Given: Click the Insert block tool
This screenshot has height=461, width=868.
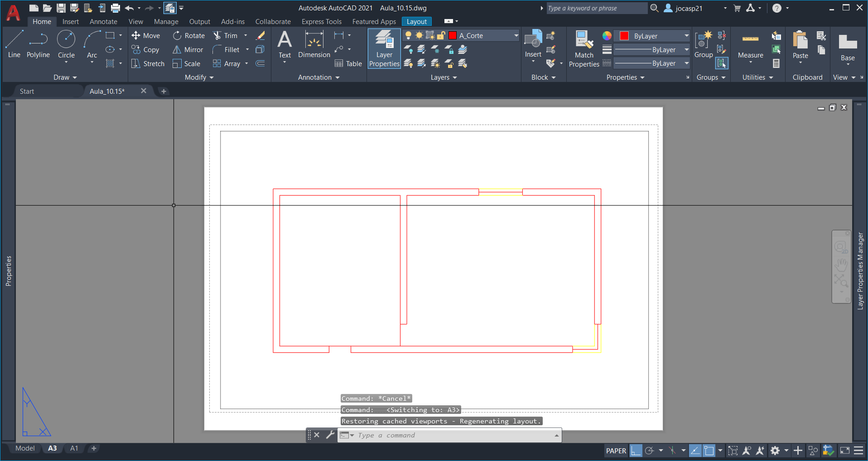Looking at the screenshot, I should 533,44.
